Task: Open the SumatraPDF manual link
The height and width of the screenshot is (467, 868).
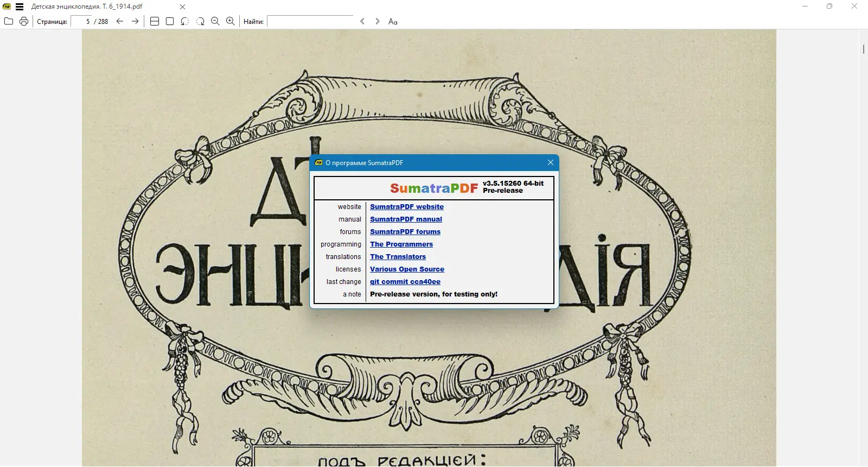Action: point(406,219)
